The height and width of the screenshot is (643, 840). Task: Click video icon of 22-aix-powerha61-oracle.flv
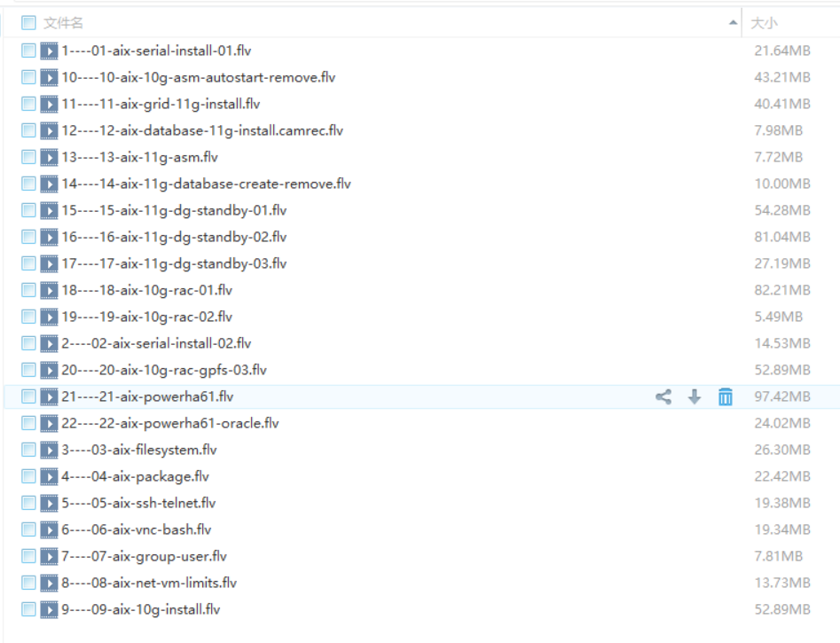(x=50, y=423)
